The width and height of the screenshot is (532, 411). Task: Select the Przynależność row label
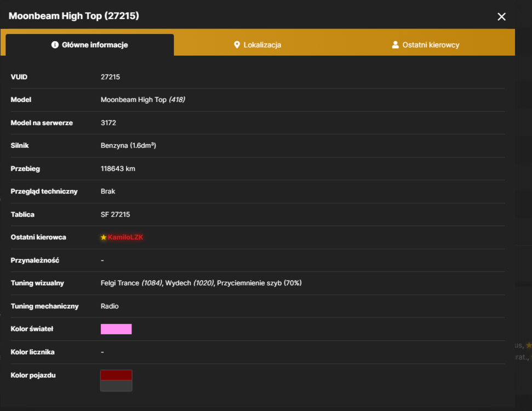tap(35, 260)
